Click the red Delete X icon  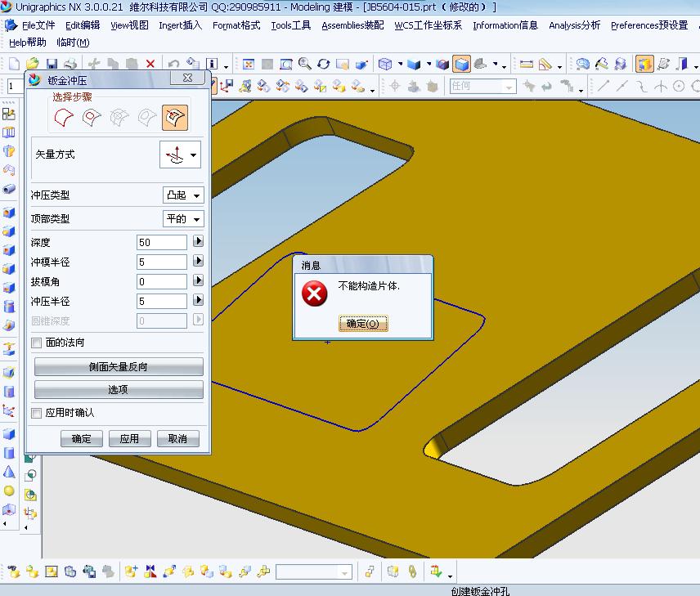tap(150, 64)
